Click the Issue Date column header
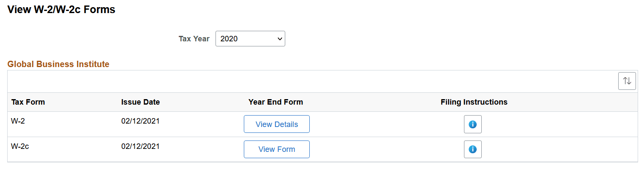The width and height of the screenshot is (644, 170). point(140,102)
